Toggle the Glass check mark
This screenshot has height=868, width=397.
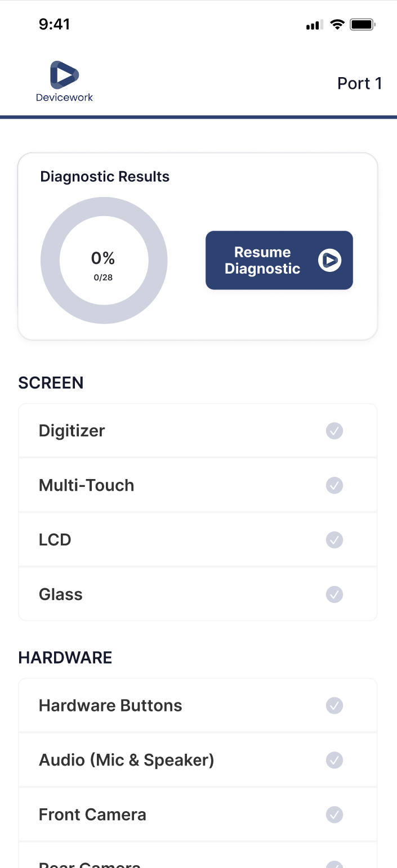click(x=334, y=594)
